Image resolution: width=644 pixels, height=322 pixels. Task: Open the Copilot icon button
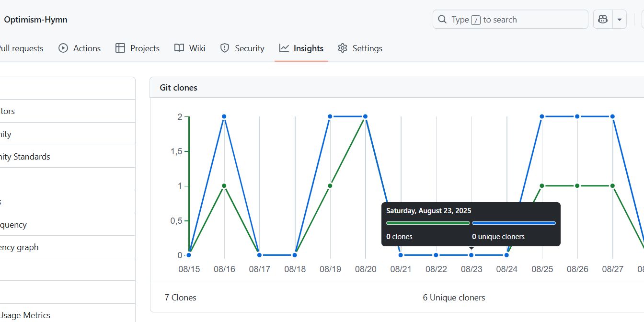click(603, 20)
